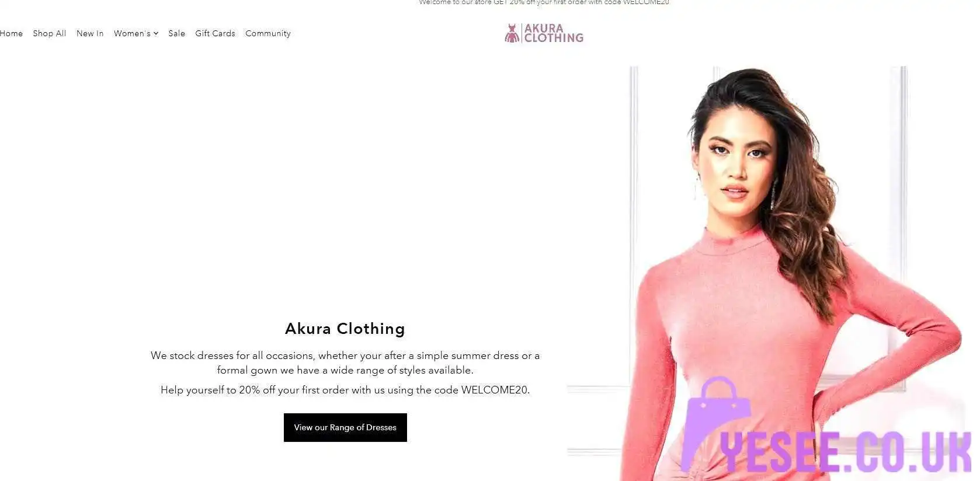
Task: Click View our Range of Dresses button
Action: [345, 427]
